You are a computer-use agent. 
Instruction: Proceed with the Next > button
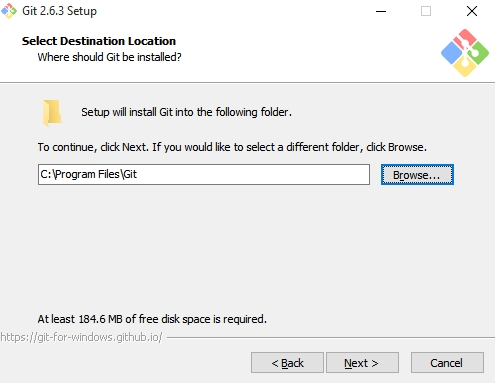pos(362,363)
